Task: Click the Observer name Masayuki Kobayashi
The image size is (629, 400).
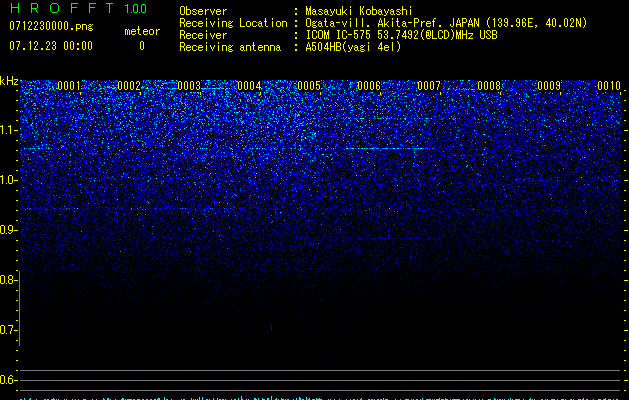Action: click(x=358, y=11)
